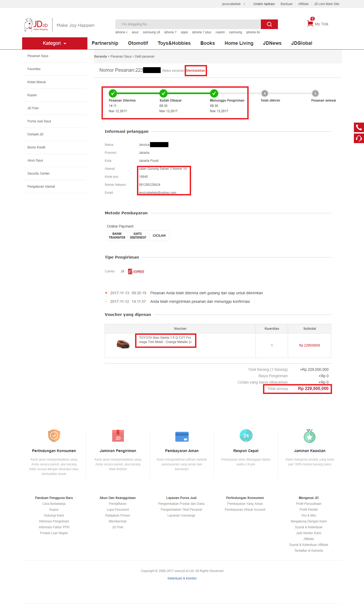Click Unduh Aplikasi link in top bar
The image size is (364, 604).
[264, 4]
